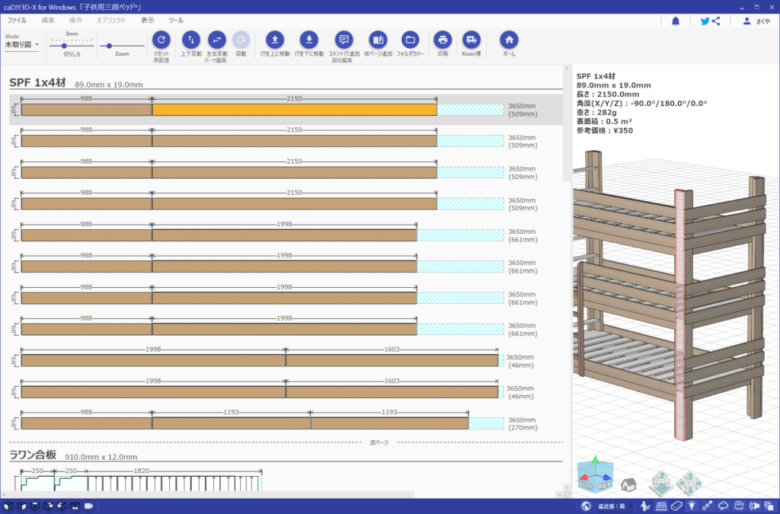Open the オブジェクト menu
780x514 pixels.
[111, 20]
